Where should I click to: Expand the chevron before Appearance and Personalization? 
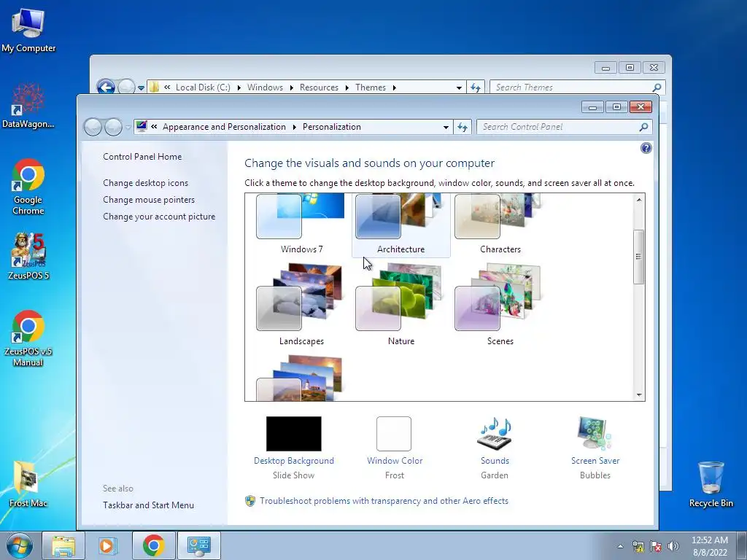(x=154, y=127)
